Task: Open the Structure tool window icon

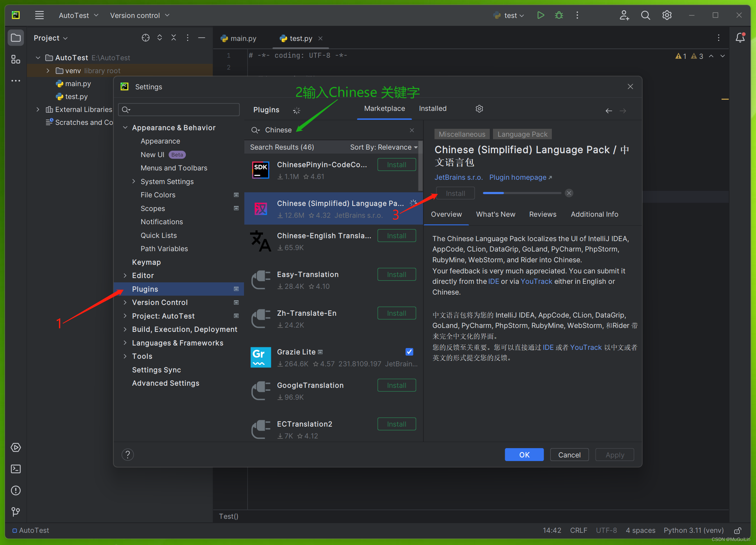Action: pyautogui.click(x=16, y=59)
